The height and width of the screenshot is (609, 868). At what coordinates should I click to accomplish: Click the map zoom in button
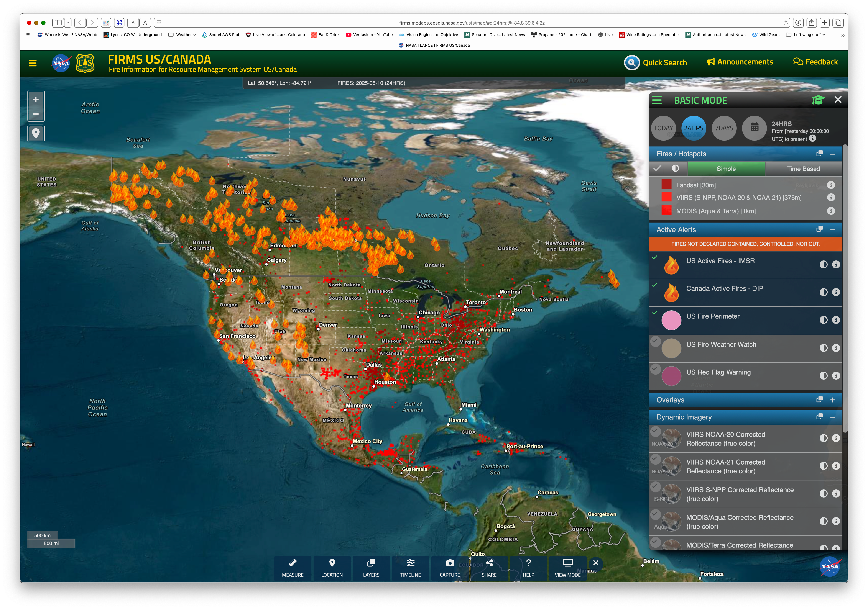(x=36, y=99)
